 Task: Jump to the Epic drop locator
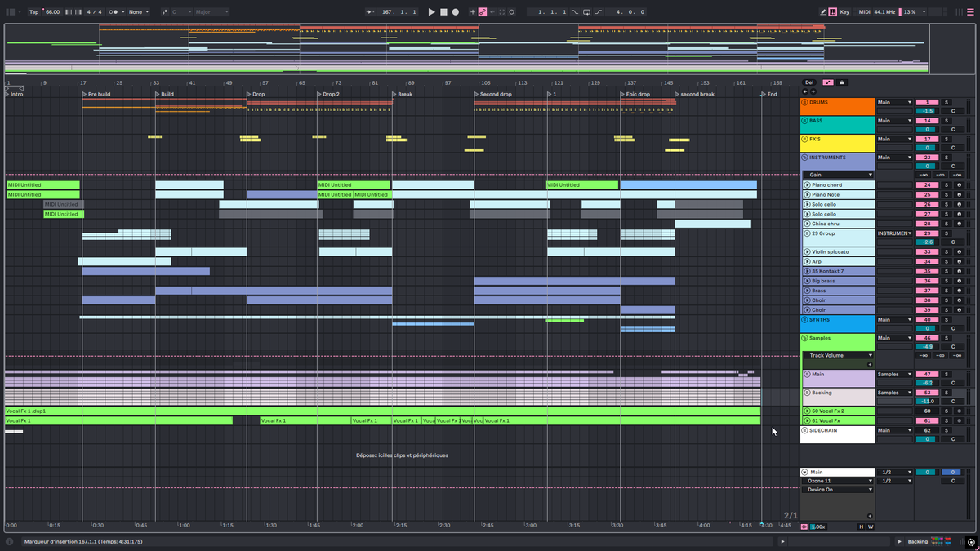point(638,95)
